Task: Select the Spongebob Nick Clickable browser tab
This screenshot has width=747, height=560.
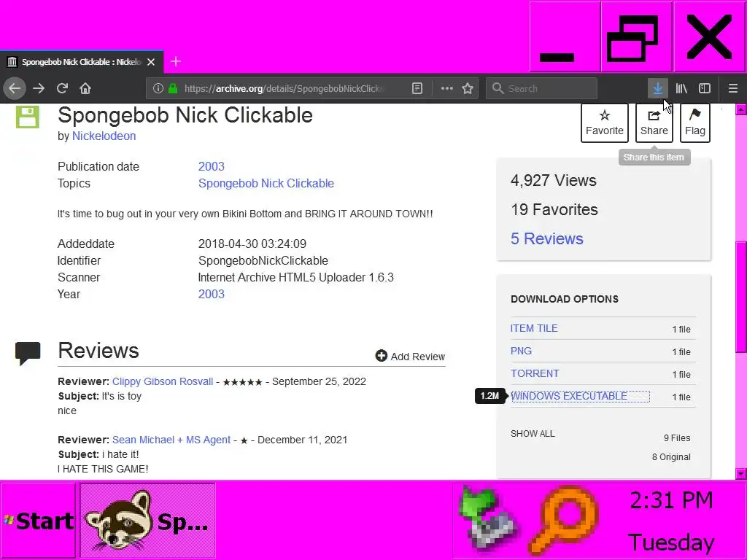Action: (82, 62)
